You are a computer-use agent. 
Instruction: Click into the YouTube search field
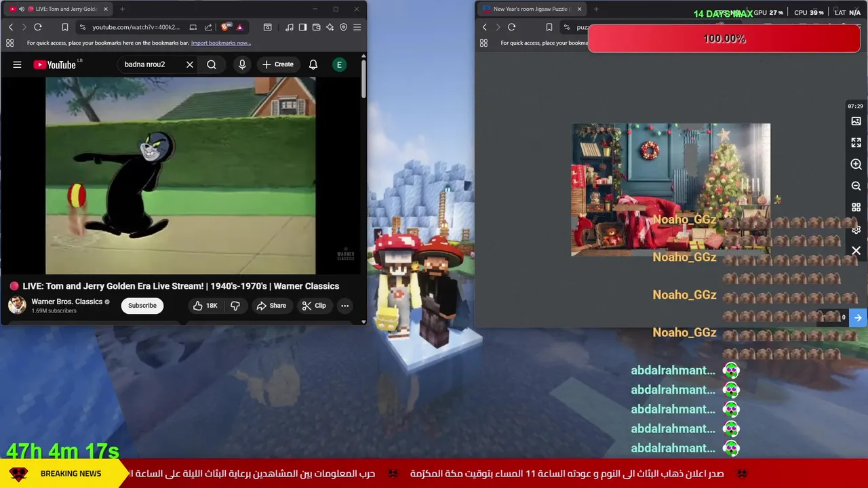coord(152,64)
